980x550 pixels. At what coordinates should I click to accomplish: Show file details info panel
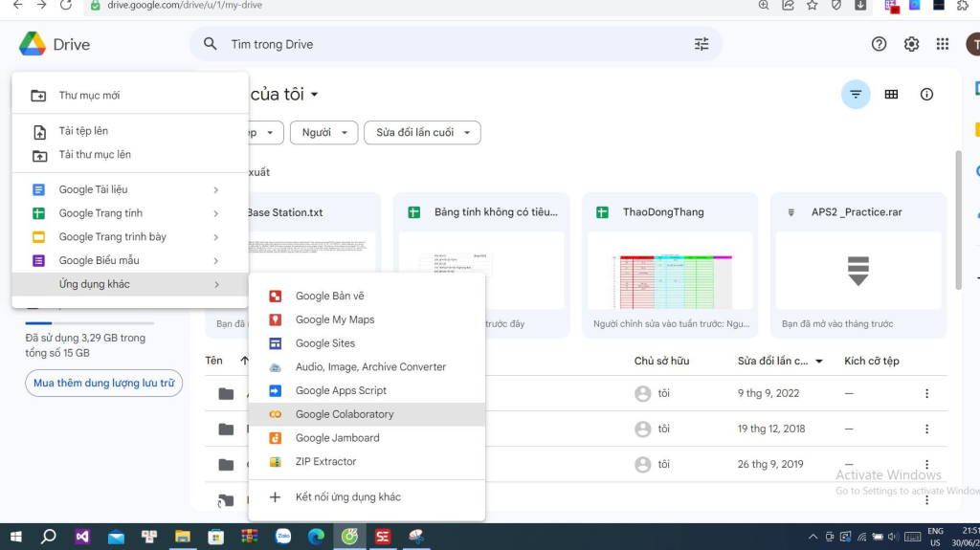926,95
